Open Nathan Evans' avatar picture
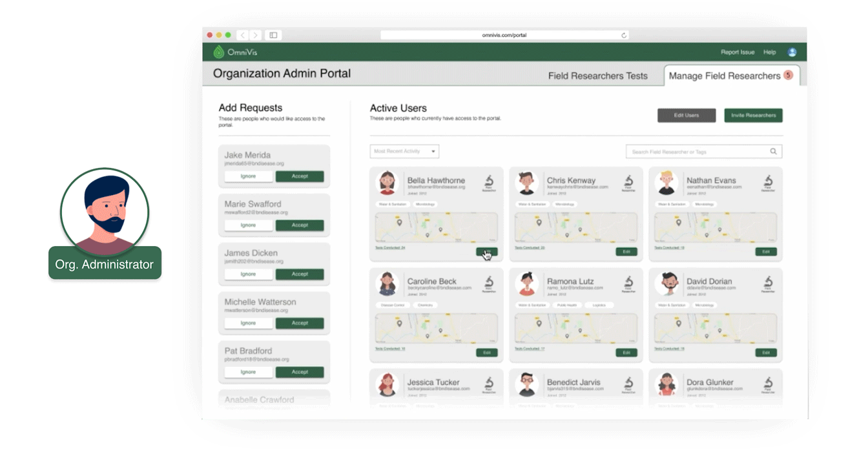868x452 pixels. [666, 183]
